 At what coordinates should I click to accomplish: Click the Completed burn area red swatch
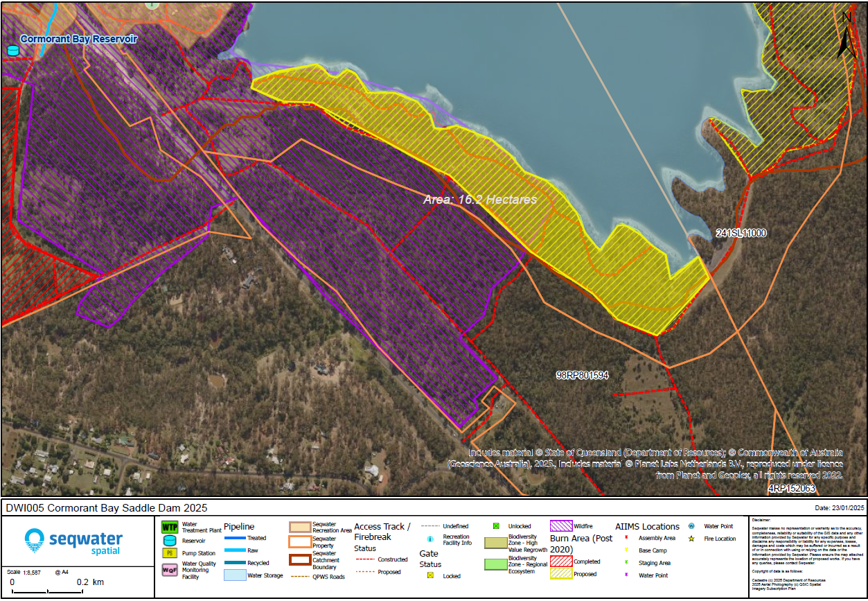point(561,562)
